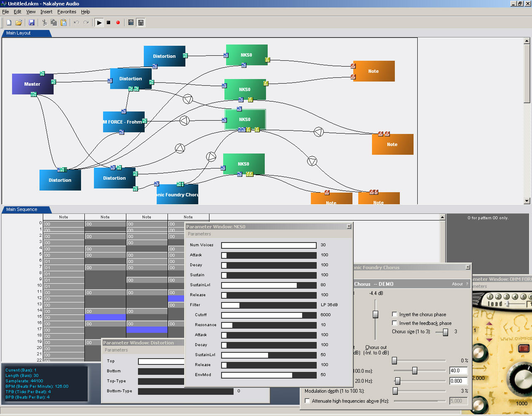532x416 pixels.
Task: Redo action using the toolbar arrow
Action: (86, 22)
